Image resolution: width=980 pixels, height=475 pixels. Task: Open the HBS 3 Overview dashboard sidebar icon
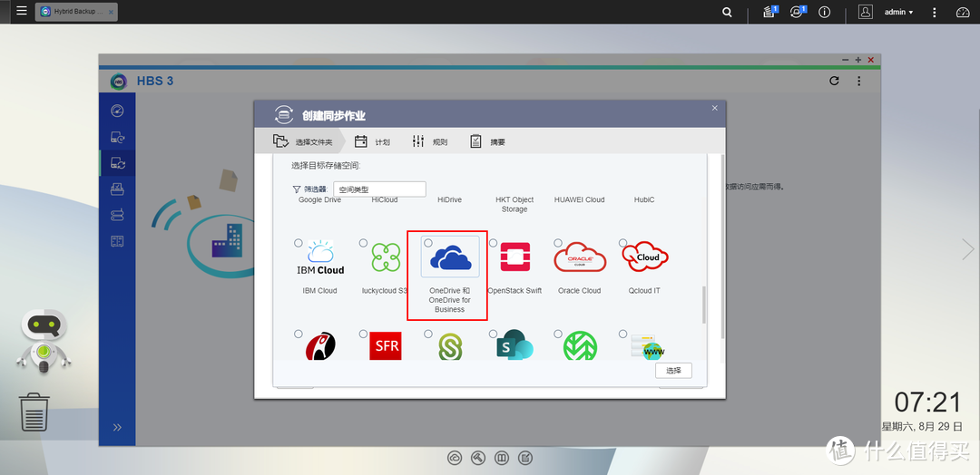tap(117, 111)
